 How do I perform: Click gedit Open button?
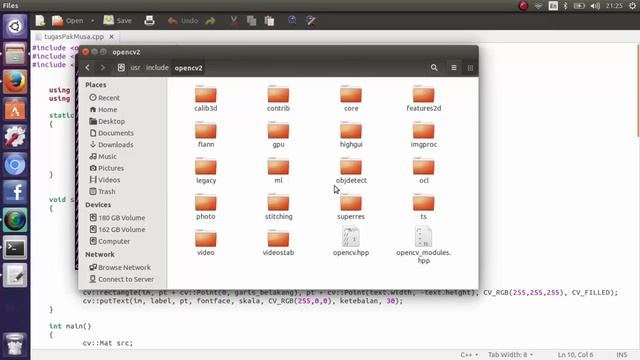click(x=68, y=20)
